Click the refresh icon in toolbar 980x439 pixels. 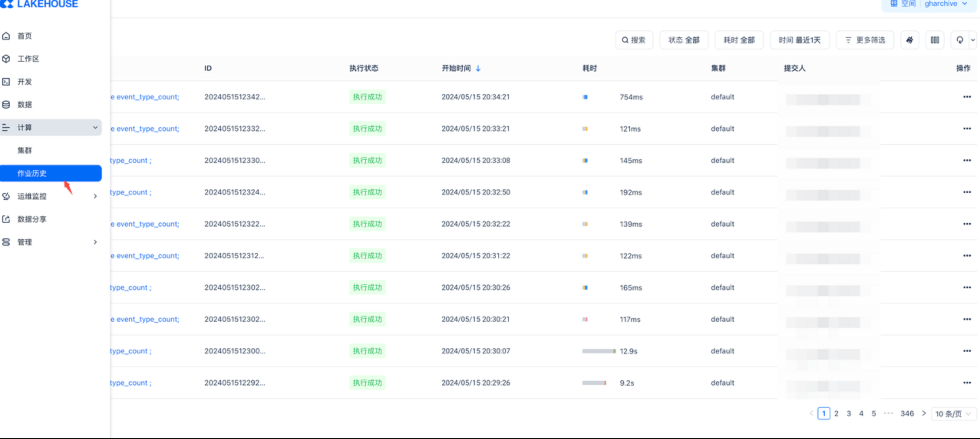[960, 40]
